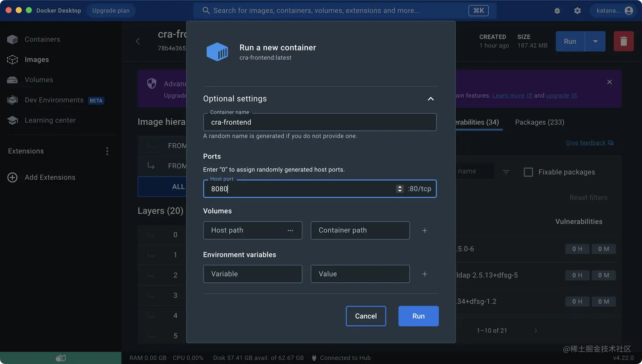Click the Vulnerabilities column header
This screenshot has width=642, height=364.
pyautogui.click(x=579, y=221)
